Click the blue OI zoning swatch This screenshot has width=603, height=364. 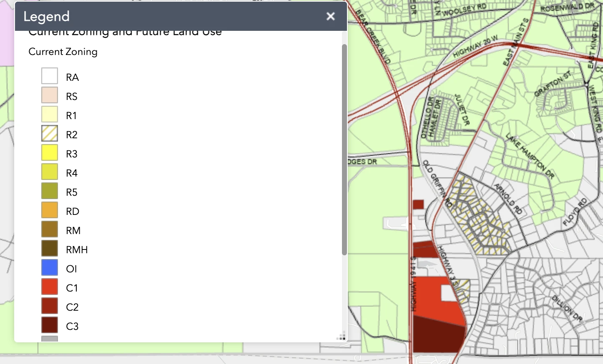click(50, 268)
